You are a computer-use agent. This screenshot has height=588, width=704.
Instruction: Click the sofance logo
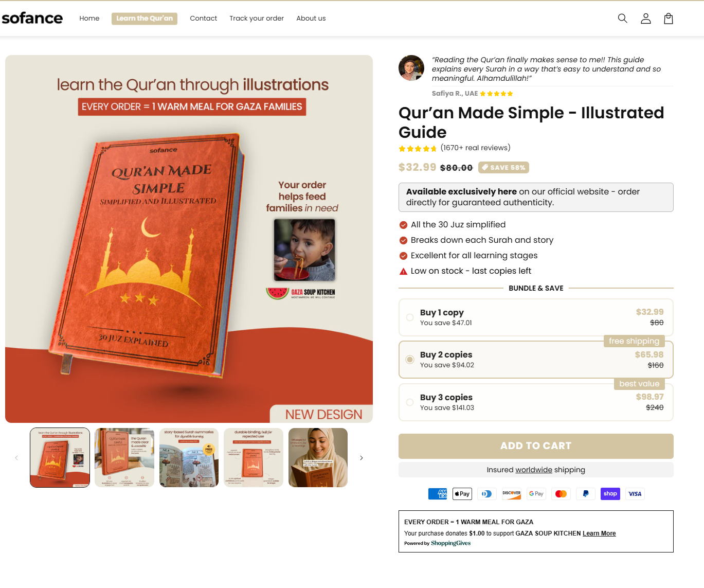[x=32, y=18]
